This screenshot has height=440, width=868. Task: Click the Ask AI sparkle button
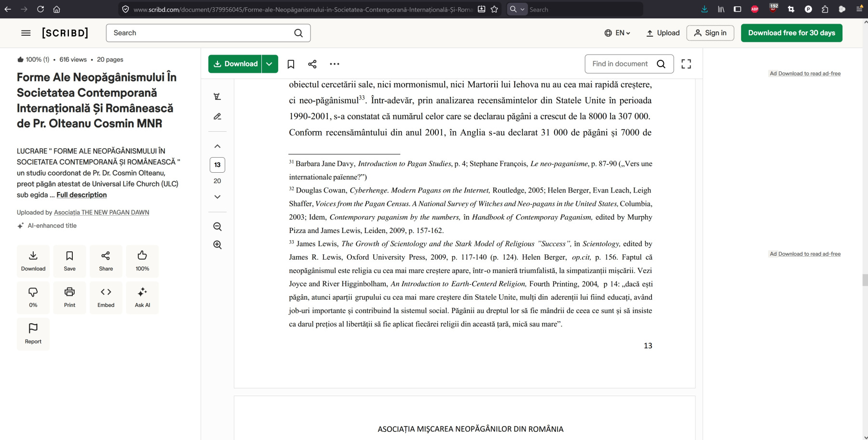pyautogui.click(x=142, y=297)
